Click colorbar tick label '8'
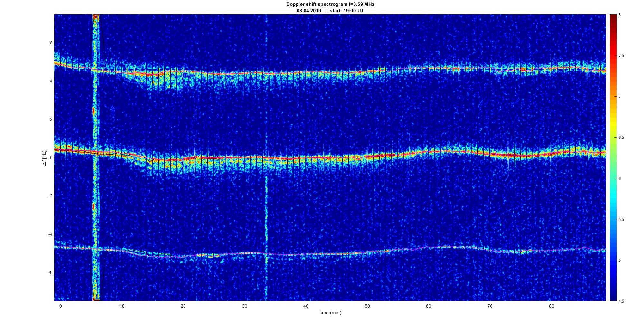 point(620,15)
